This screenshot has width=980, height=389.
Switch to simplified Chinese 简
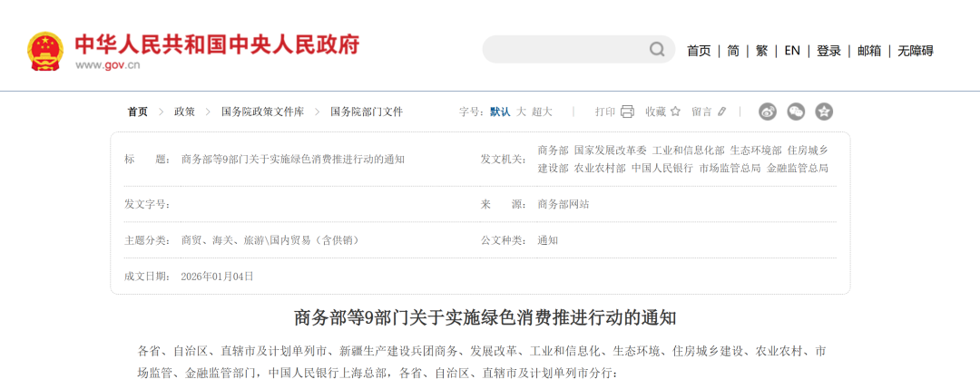click(x=732, y=51)
